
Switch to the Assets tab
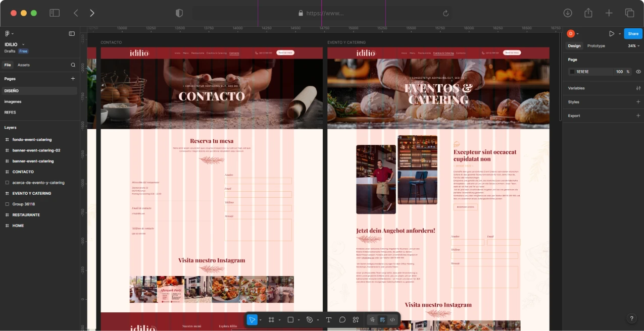click(24, 65)
